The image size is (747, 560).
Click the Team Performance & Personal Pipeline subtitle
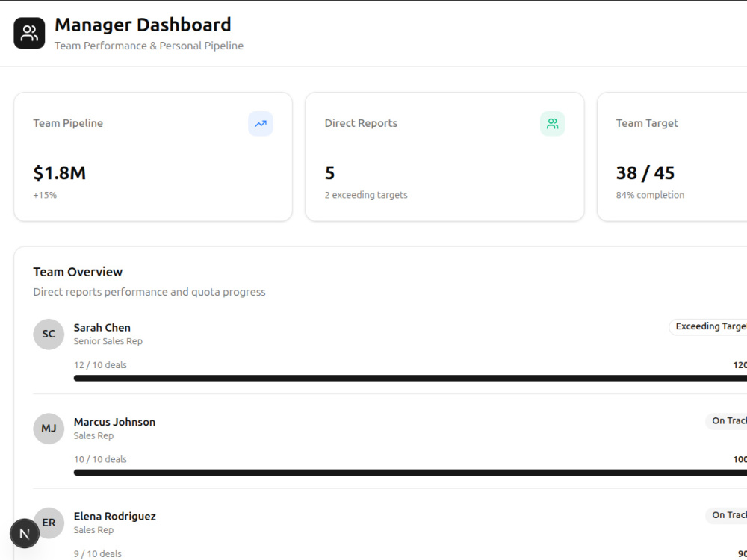149,46
